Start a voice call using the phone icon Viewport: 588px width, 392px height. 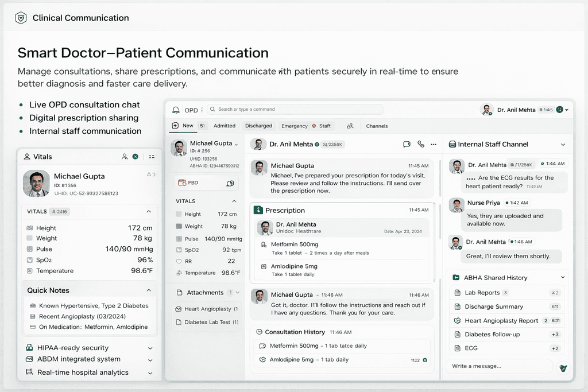coord(421,144)
